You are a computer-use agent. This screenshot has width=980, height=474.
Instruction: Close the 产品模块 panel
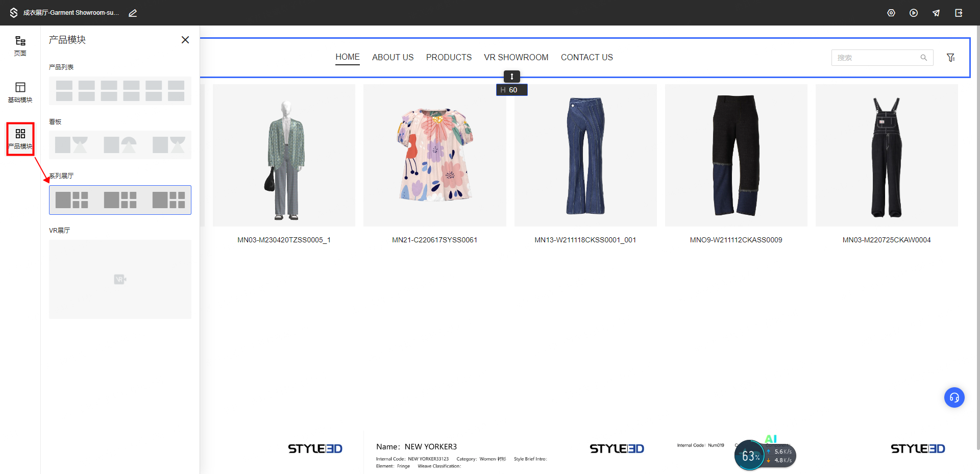[x=185, y=40]
